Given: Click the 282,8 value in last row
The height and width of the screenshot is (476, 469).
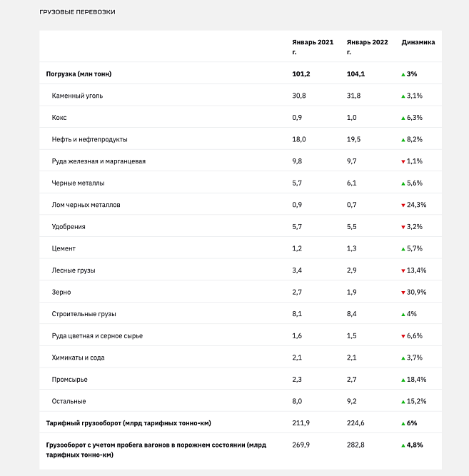Looking at the screenshot, I should (355, 445).
